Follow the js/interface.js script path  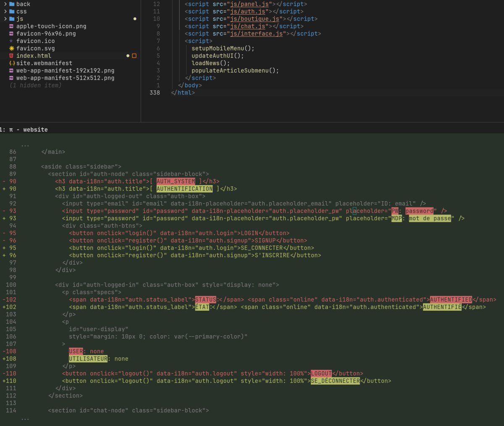[x=256, y=34]
